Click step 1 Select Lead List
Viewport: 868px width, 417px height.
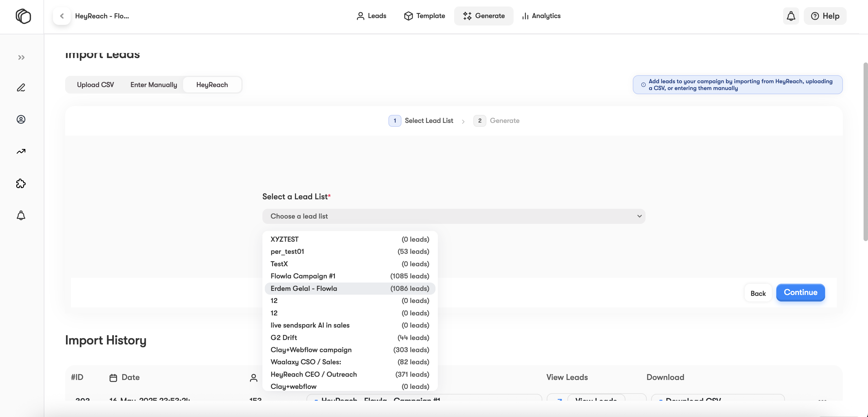coord(420,121)
